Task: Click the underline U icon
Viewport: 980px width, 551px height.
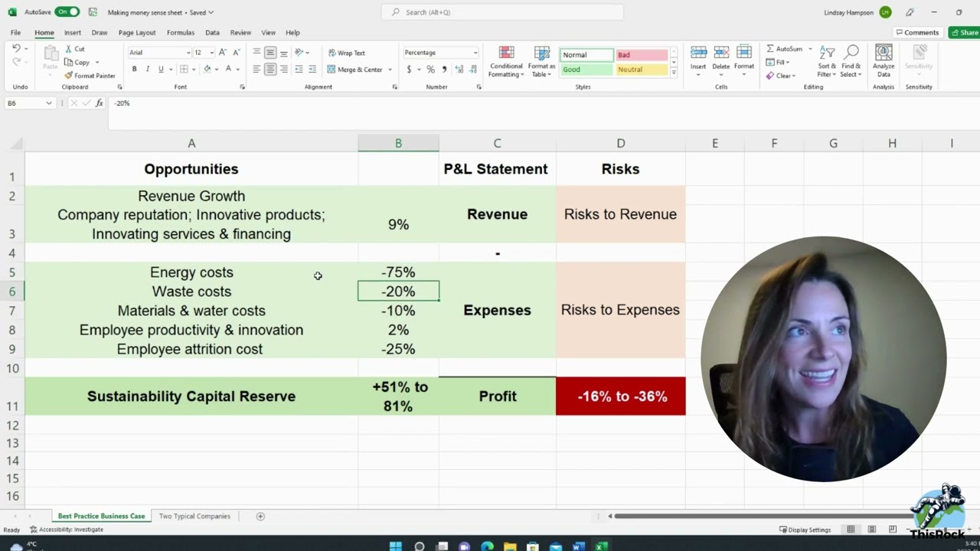Action: 161,69
